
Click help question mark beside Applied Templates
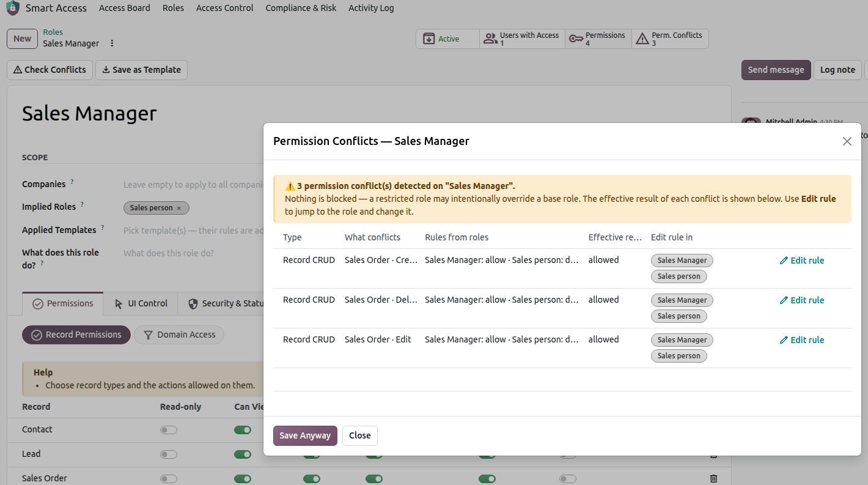click(103, 228)
